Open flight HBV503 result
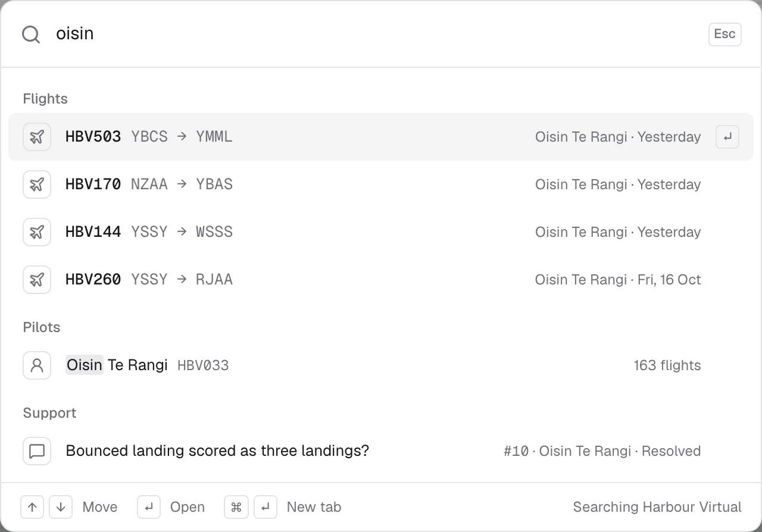This screenshot has width=762, height=532. pyautogui.click(x=381, y=137)
